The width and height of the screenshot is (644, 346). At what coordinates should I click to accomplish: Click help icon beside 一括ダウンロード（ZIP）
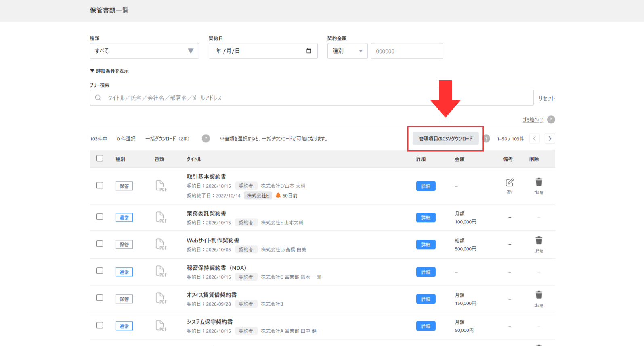(x=206, y=138)
